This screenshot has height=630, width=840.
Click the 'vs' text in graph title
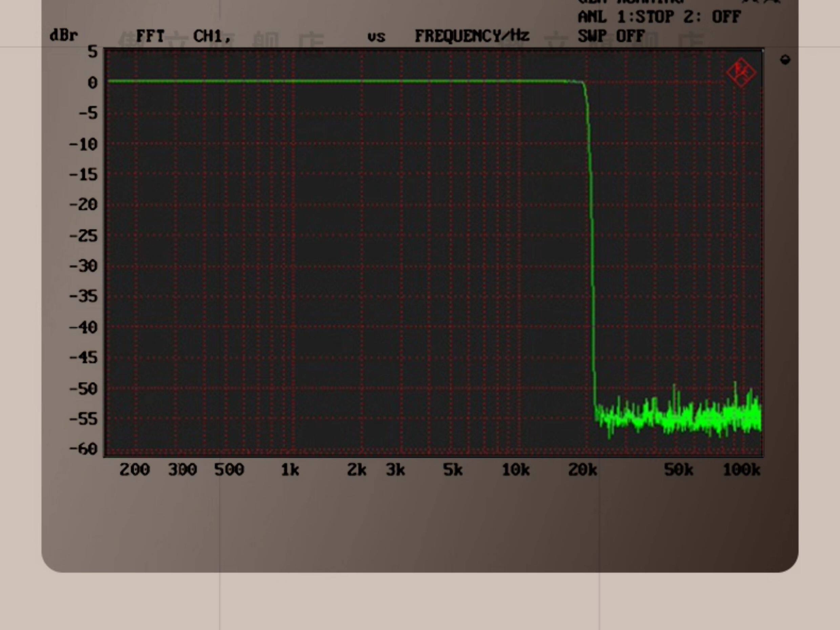(x=376, y=37)
